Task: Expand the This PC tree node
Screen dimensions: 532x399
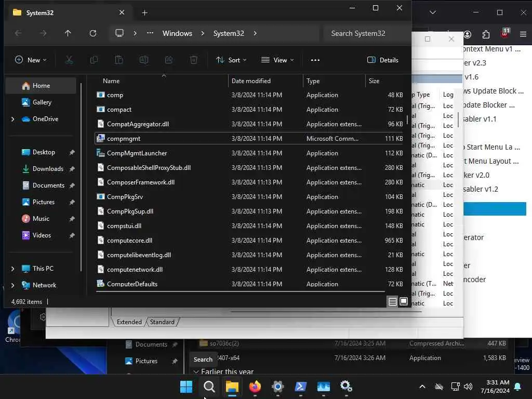Action: tap(13, 269)
